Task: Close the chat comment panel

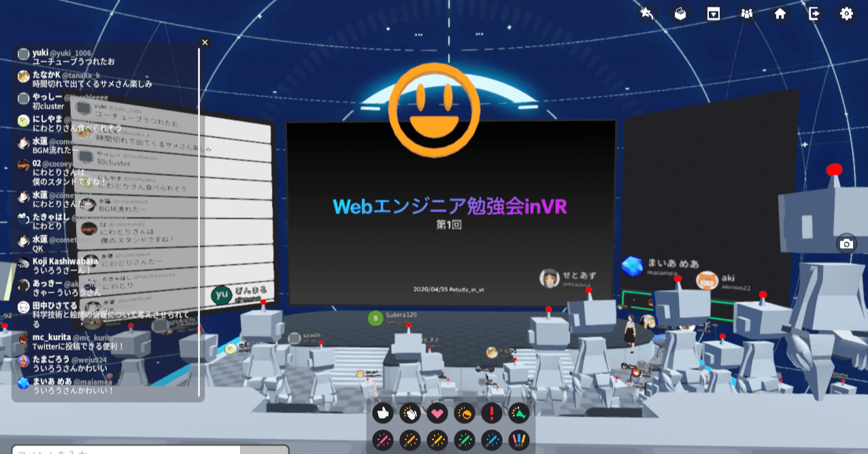Action: (x=205, y=42)
